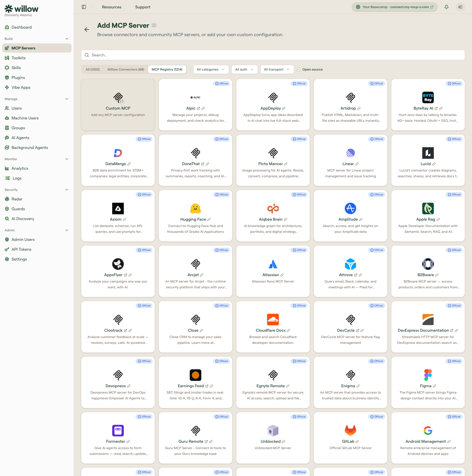Click the Cloudflare Docs logo icon

[x=273, y=320]
